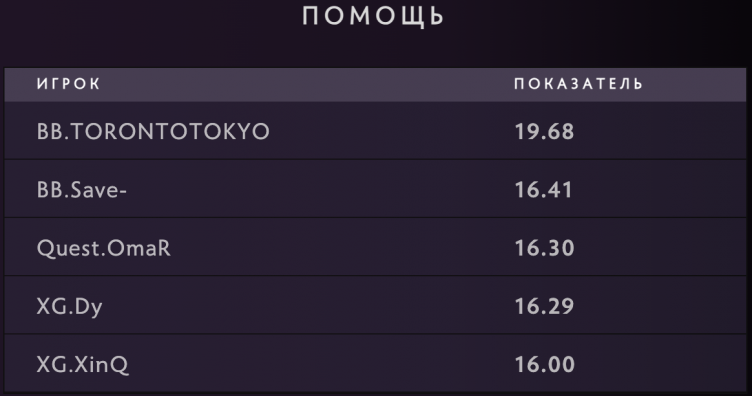Select player Quest.OmaR
Viewport: 752px width, 396px height.
[104, 248]
